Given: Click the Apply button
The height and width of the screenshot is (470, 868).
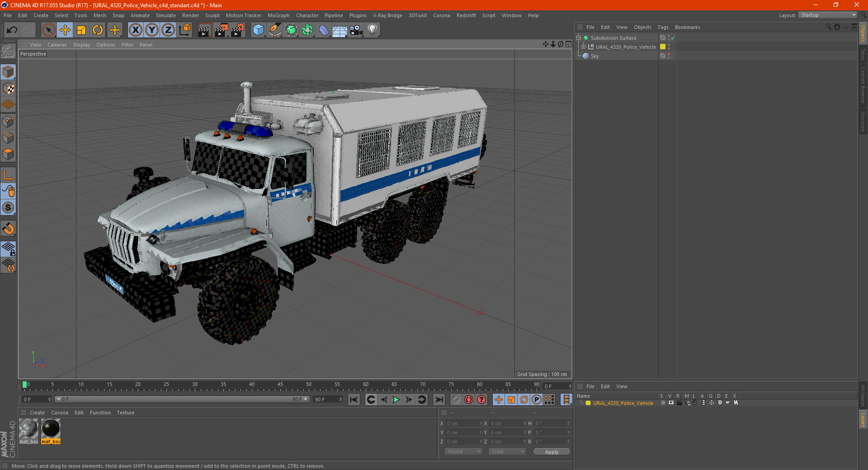Looking at the screenshot, I should pyautogui.click(x=552, y=451).
